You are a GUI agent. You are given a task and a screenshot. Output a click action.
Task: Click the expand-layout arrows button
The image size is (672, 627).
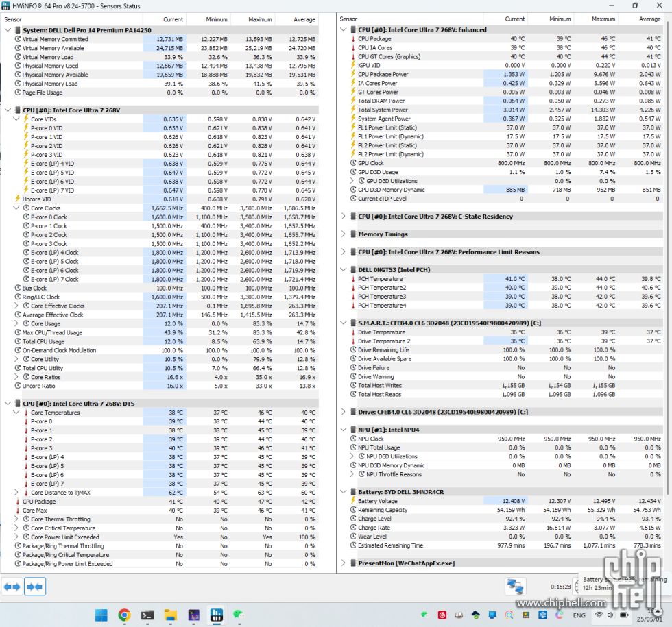(12, 587)
